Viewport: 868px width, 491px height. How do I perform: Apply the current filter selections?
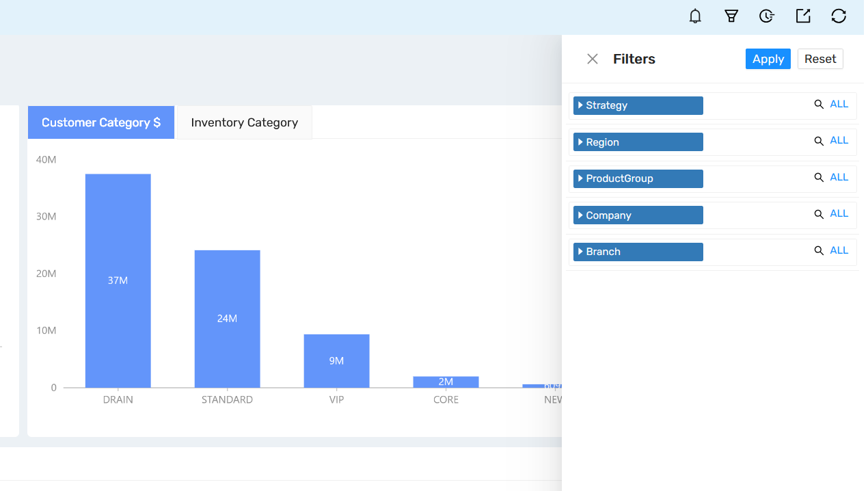coord(768,59)
